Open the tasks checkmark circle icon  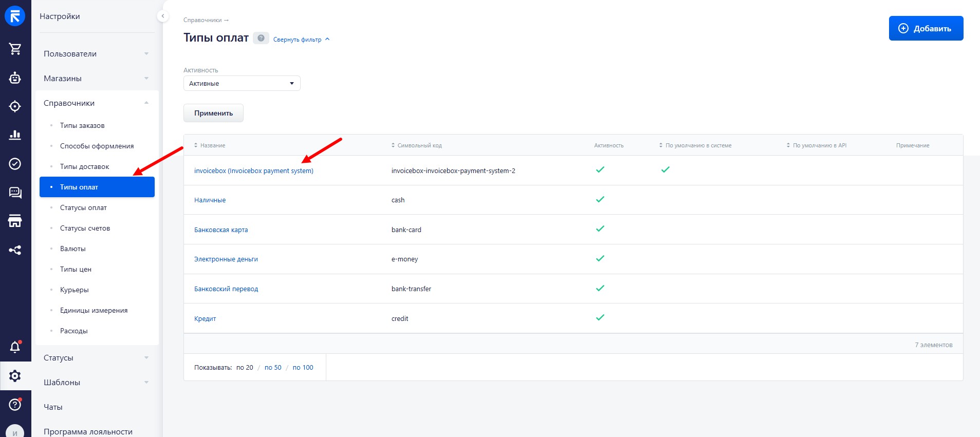click(15, 164)
